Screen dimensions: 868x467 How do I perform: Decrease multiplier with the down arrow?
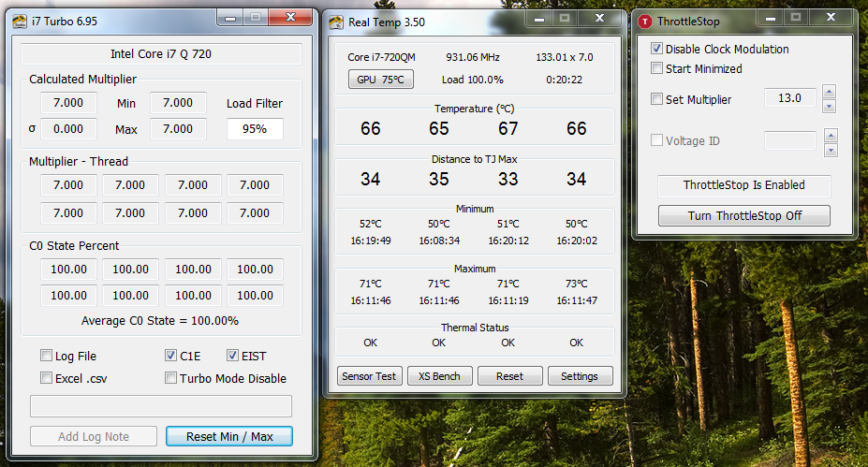click(829, 107)
